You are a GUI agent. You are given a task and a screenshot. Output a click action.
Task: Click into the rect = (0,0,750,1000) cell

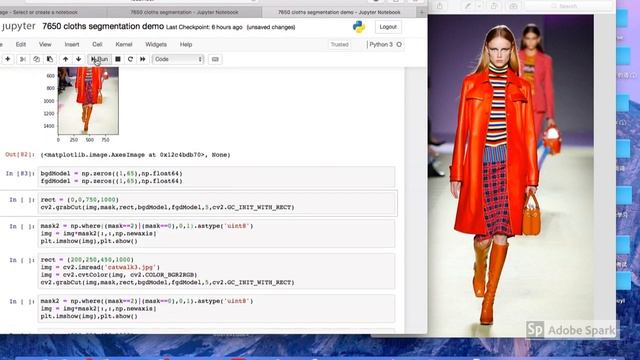pos(216,203)
